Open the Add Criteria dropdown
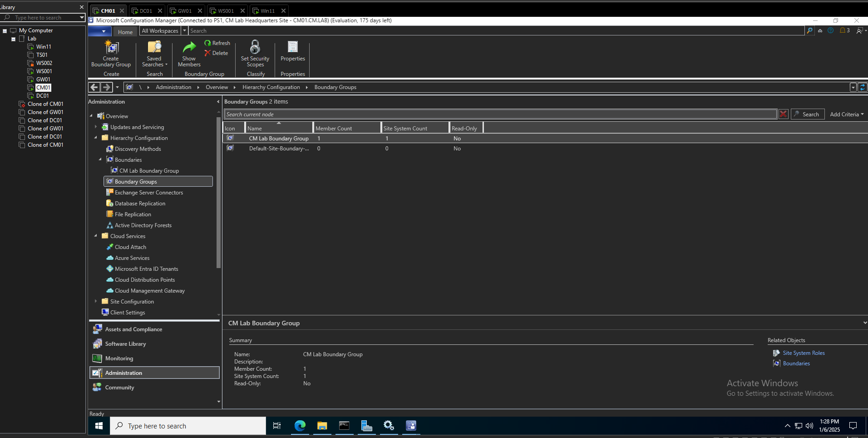 pos(847,114)
